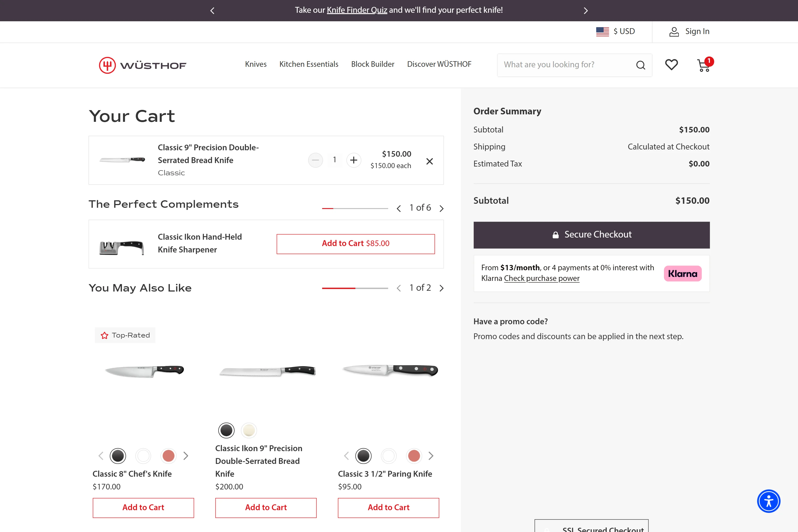Click the search magnifier icon
The image size is (798, 532).
640,65
